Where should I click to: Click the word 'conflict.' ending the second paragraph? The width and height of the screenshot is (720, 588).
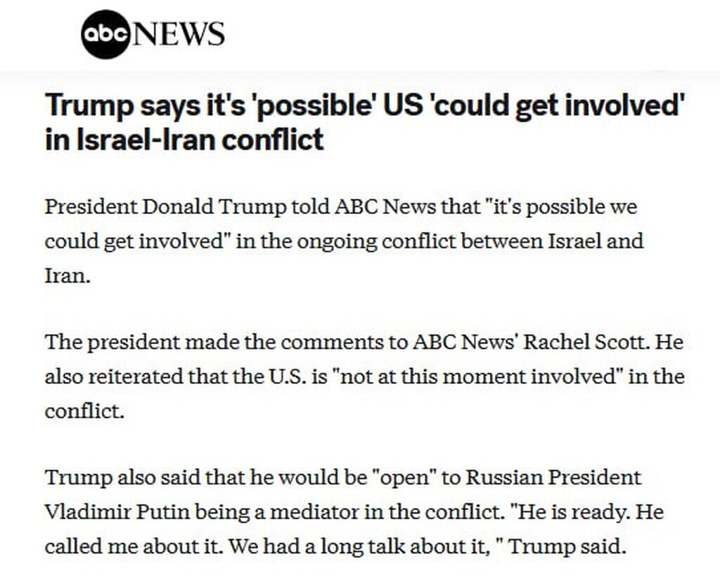tap(84, 410)
